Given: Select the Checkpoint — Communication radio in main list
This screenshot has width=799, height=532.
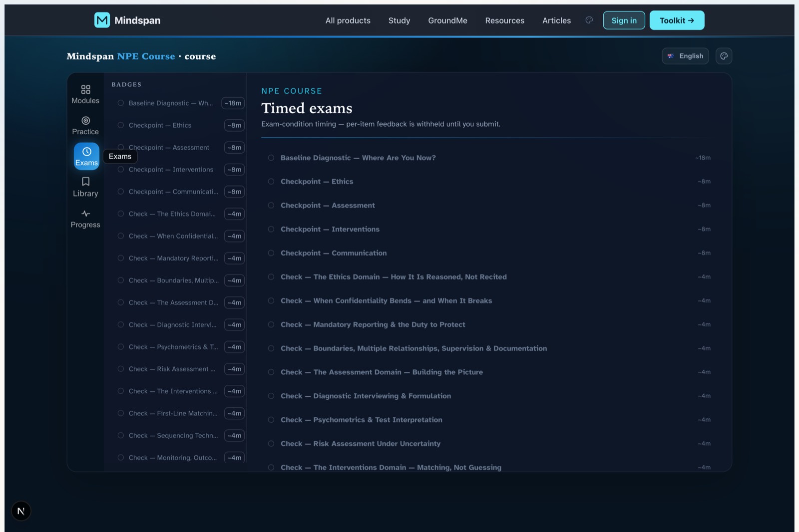Looking at the screenshot, I should (x=271, y=253).
